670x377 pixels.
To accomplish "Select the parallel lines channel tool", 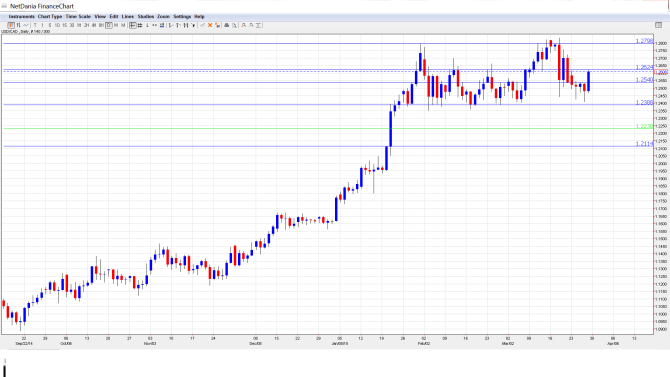I will [x=186, y=26].
